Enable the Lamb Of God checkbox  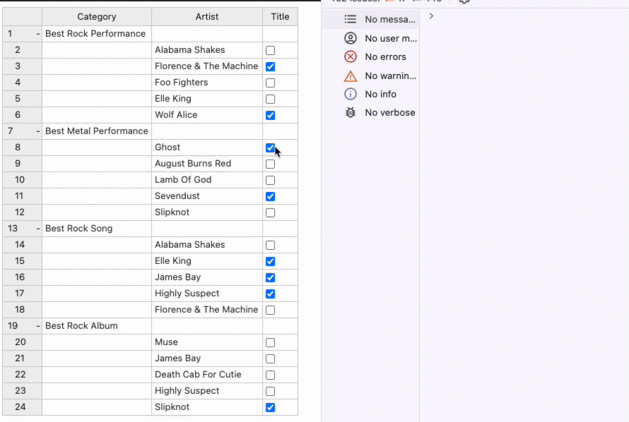pos(270,180)
